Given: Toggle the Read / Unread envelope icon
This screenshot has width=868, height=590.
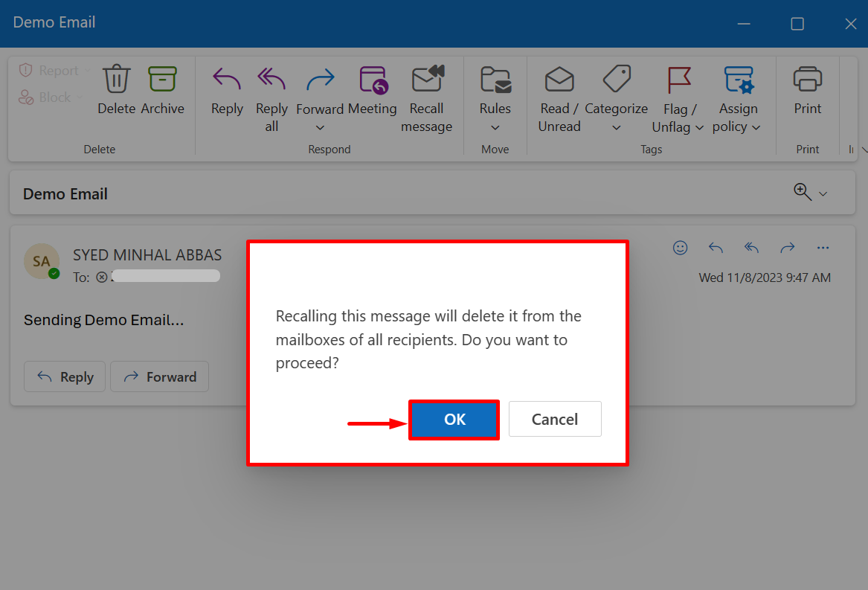Looking at the screenshot, I should pos(559,79).
